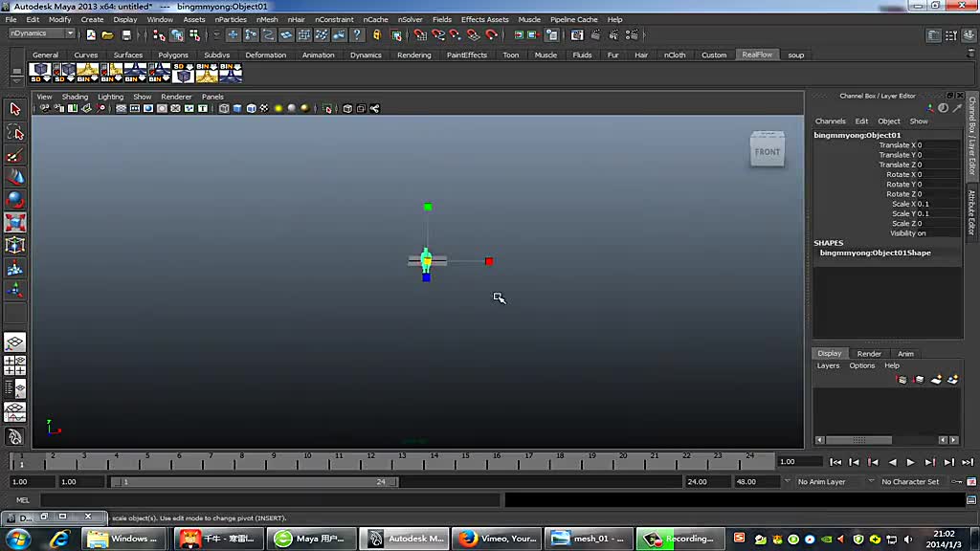Click the timeline range slider bar
980x551 pixels.
point(254,482)
